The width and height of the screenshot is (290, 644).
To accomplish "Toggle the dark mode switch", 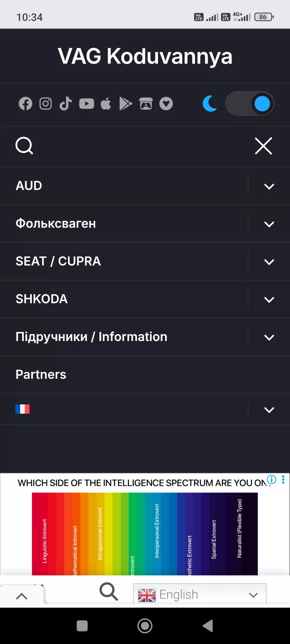I will 249,103.
